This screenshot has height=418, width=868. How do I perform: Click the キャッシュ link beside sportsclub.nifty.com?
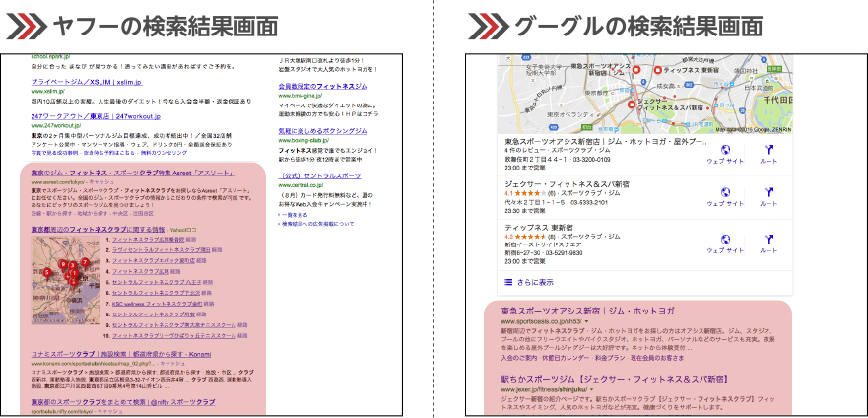coord(108,412)
